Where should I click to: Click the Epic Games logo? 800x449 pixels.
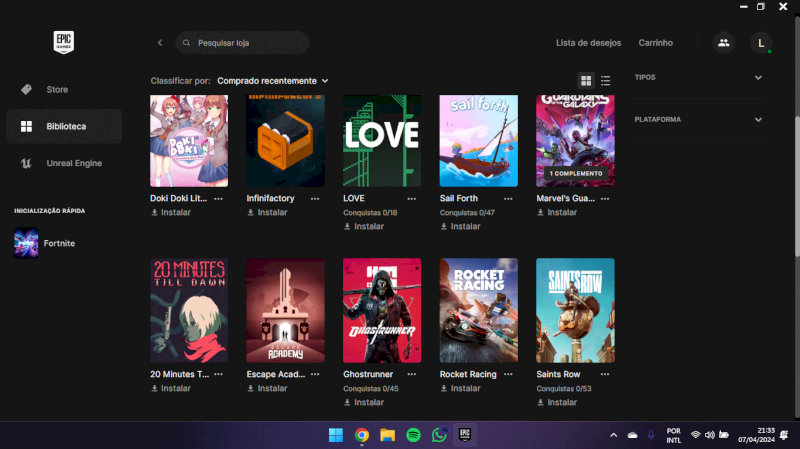tap(64, 42)
